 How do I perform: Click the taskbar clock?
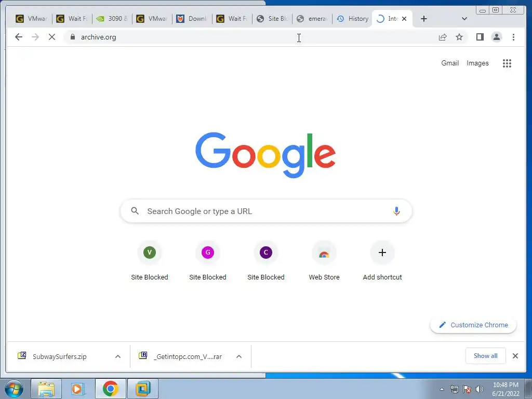[506, 389]
